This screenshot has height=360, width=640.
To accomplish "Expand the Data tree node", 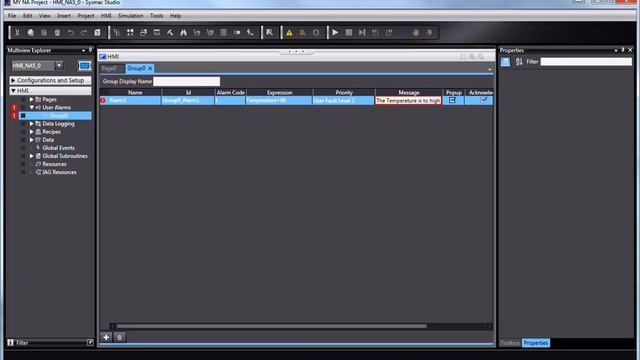I will pyautogui.click(x=31, y=140).
